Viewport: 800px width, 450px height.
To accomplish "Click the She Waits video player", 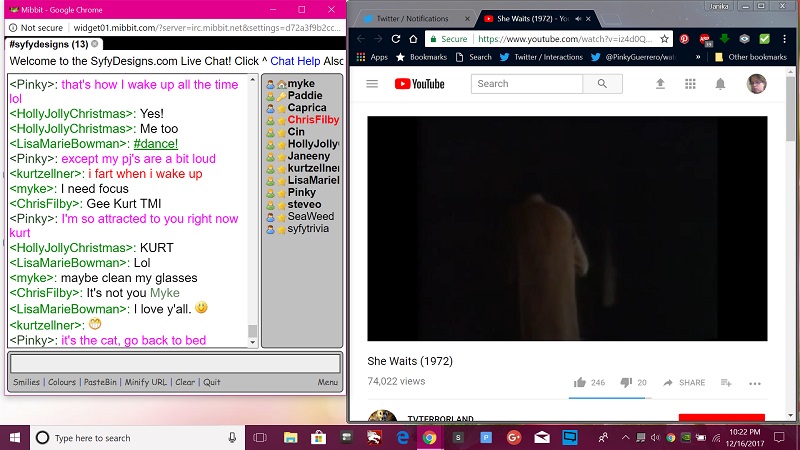I will (567, 228).
